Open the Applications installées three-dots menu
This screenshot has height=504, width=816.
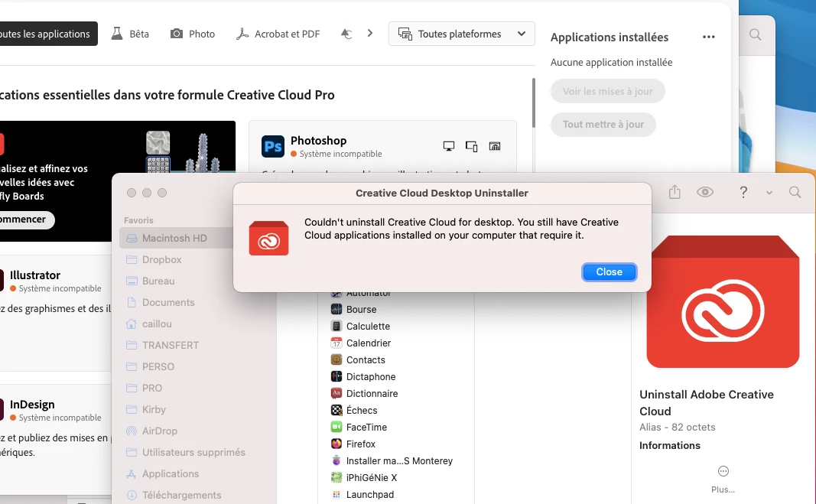(x=708, y=37)
